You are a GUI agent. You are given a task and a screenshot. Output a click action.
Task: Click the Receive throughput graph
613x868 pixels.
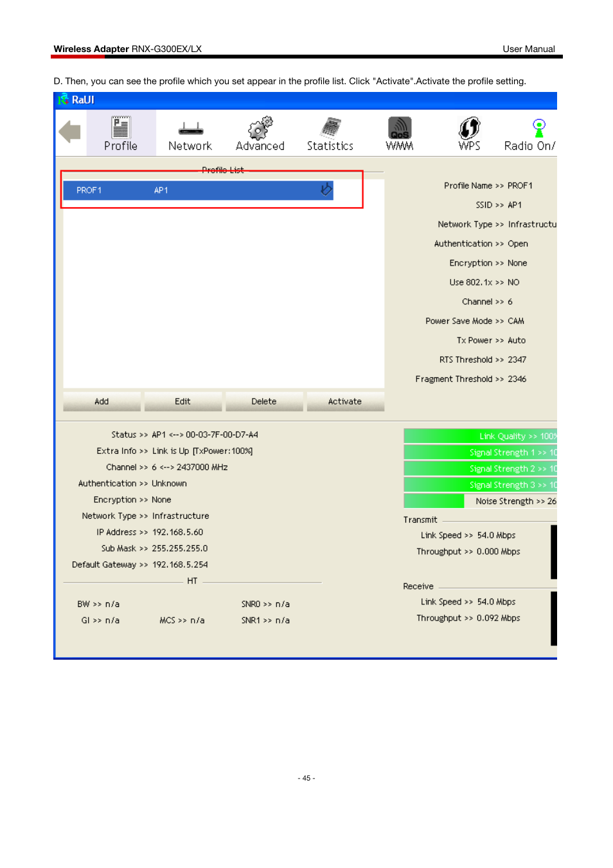(x=554, y=618)
